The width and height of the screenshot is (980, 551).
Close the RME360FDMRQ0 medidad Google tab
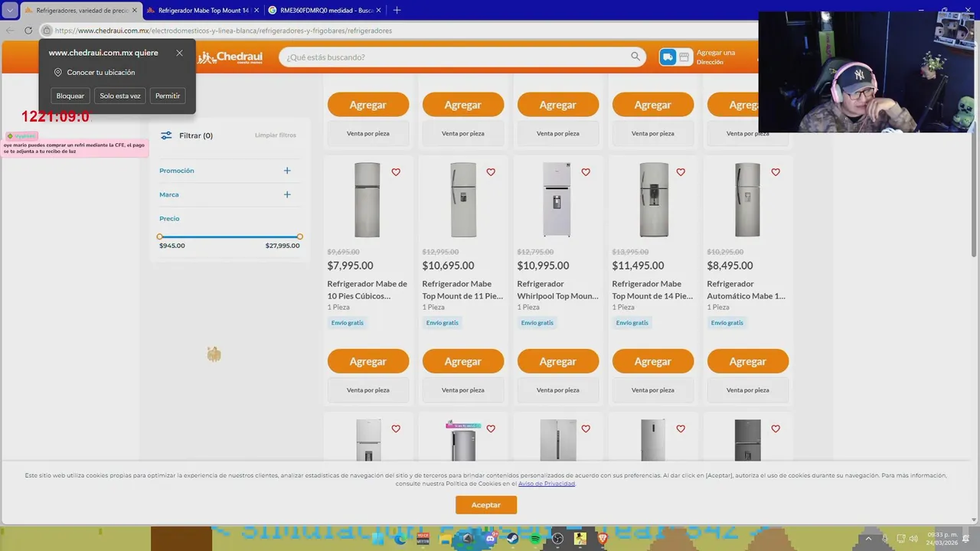(379, 10)
